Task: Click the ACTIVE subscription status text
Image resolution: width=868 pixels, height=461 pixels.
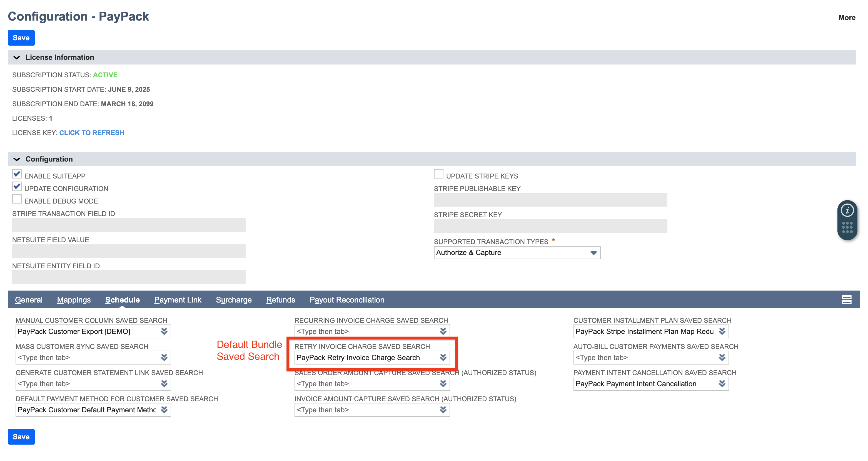Action: point(105,75)
